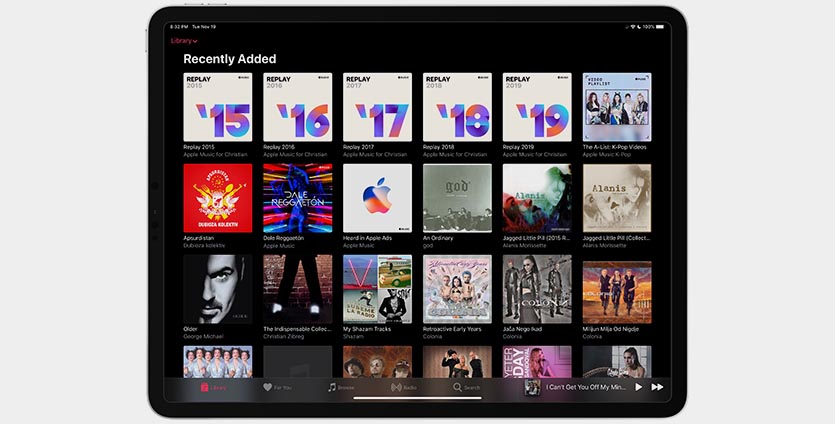Open the Replay 2019 playlist

click(537, 107)
